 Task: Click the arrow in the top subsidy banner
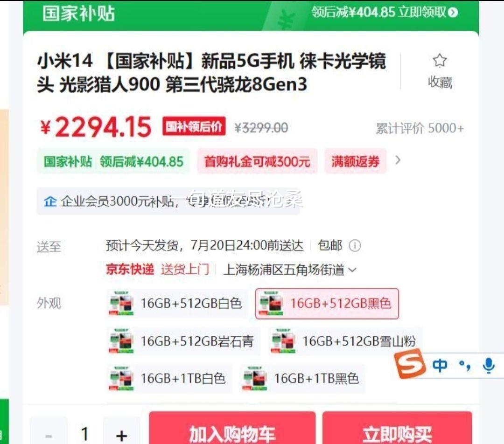pyautogui.click(x=453, y=12)
